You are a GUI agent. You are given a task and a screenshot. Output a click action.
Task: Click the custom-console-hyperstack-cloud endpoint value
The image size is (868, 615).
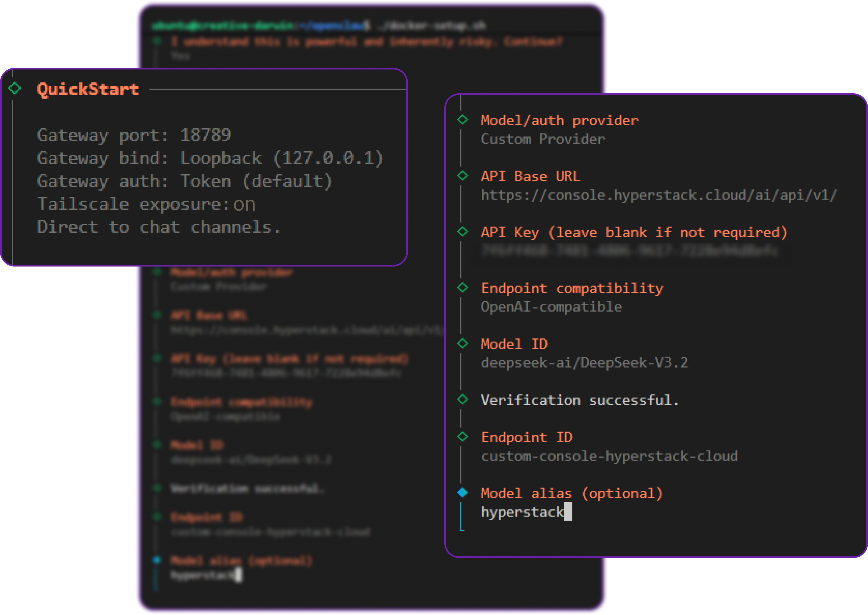point(609,456)
